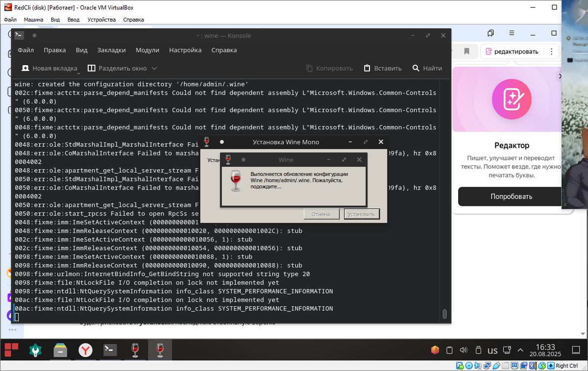Click the VirtualBox status bar down-arrow icon beside Right Ctrl
Image resolution: width=588 pixels, height=371 pixels.
[x=551, y=366]
